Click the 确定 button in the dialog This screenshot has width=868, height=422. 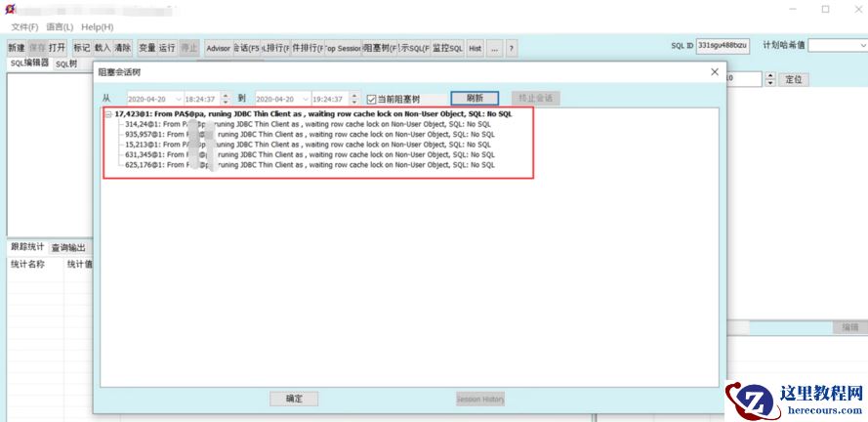click(x=294, y=399)
